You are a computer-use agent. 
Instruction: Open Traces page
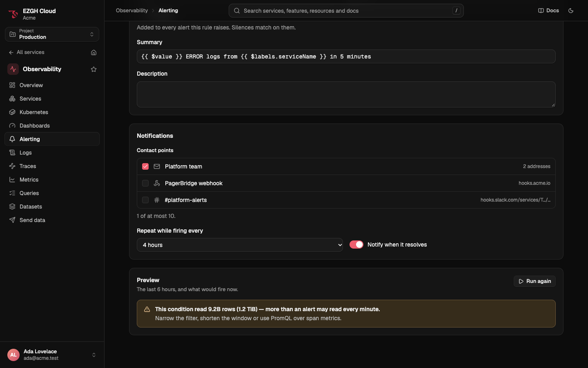point(52,166)
